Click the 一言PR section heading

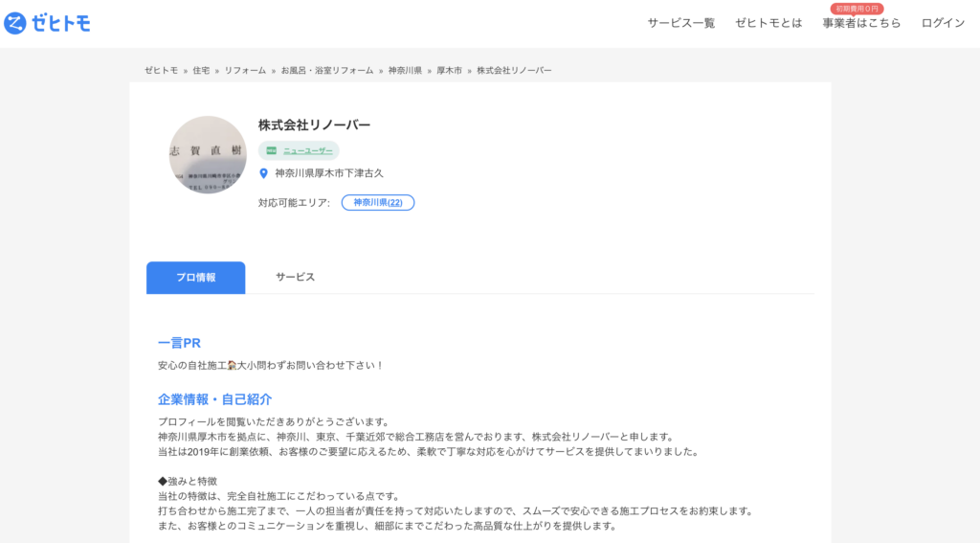click(179, 343)
